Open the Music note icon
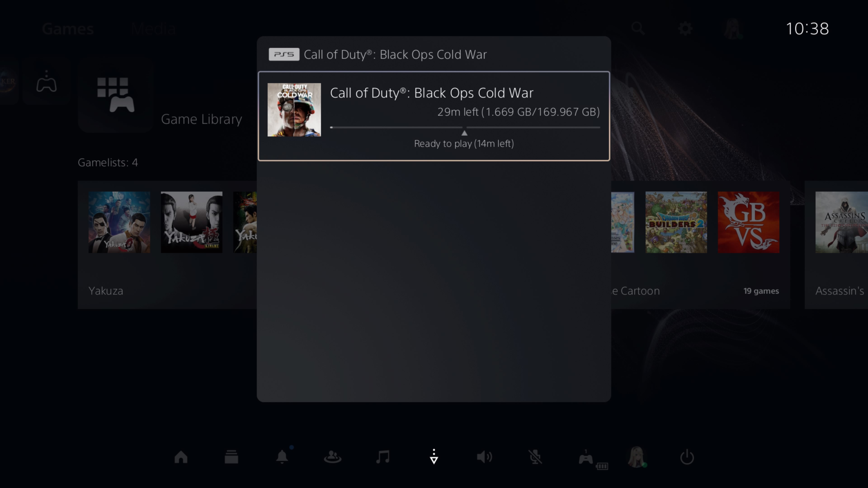868x488 pixels. click(383, 457)
